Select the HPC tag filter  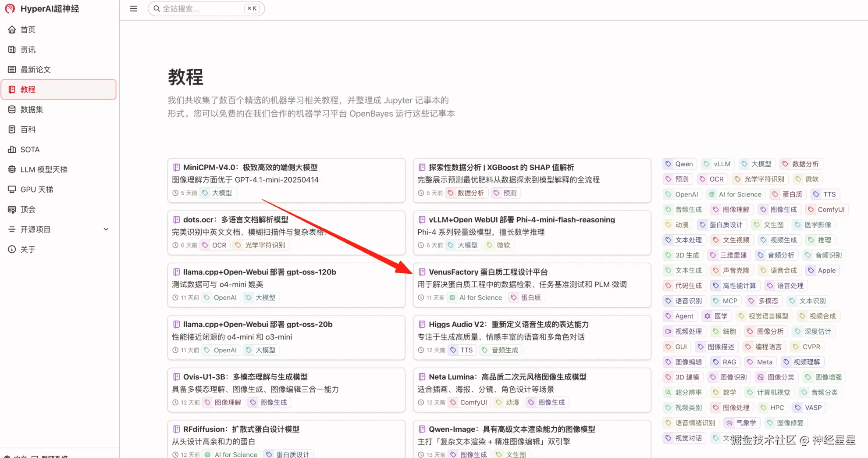click(772, 408)
